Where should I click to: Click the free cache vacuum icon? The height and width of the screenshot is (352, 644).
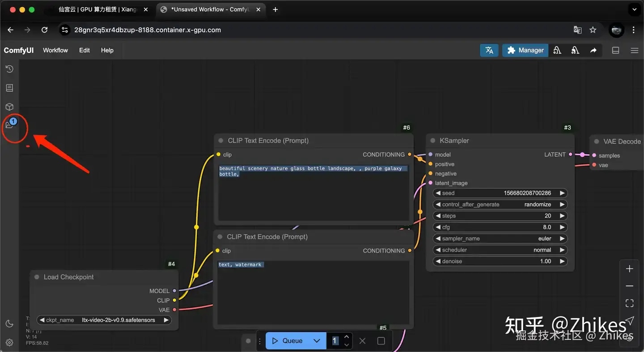575,50
